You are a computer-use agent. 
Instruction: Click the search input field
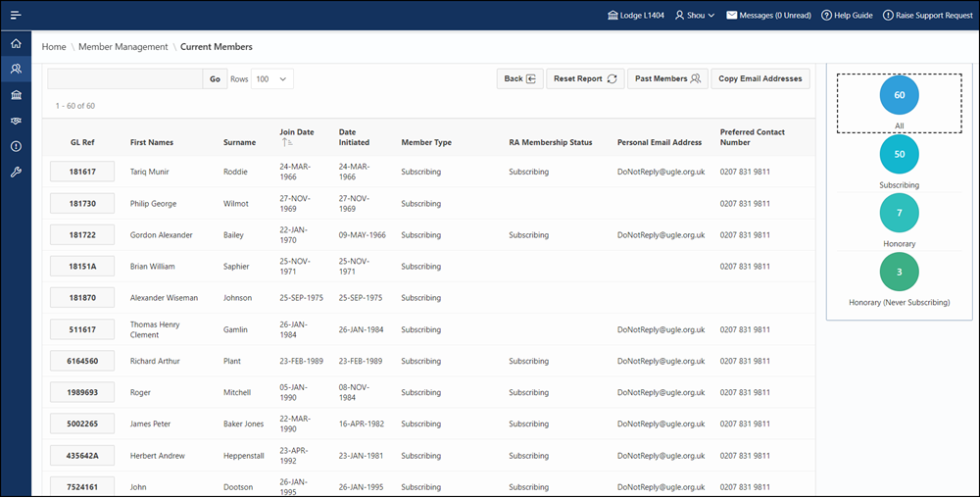click(x=125, y=79)
